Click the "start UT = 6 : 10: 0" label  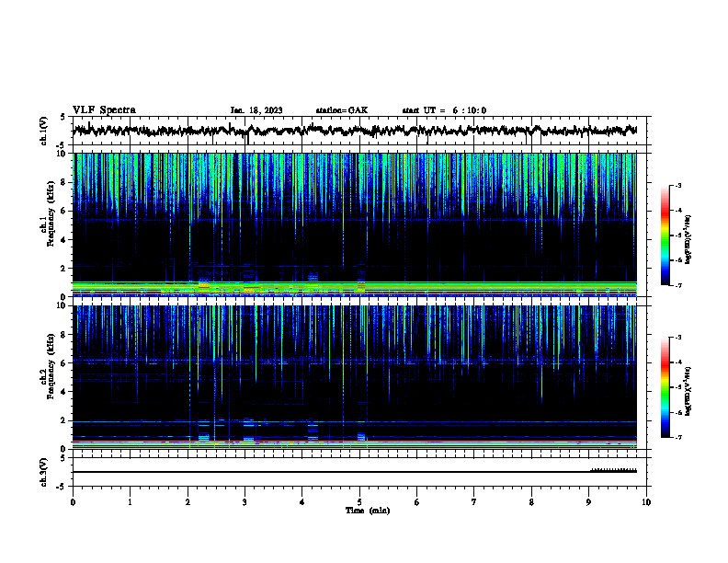point(444,110)
